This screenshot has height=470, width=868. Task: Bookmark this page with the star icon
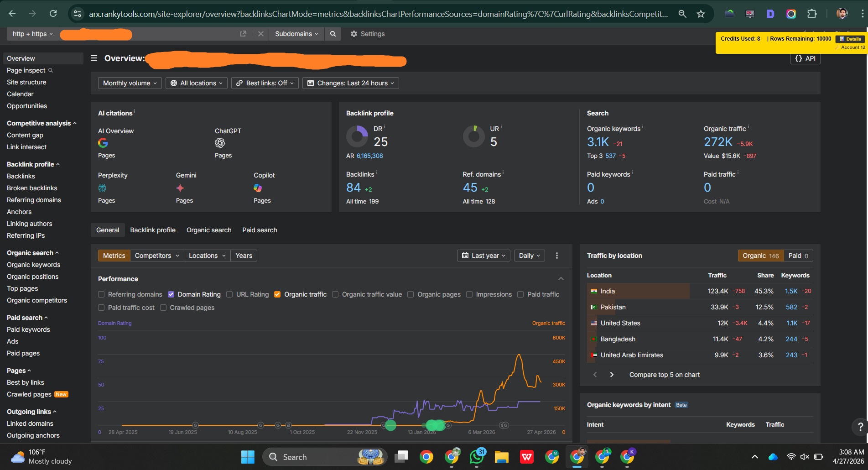pos(701,14)
